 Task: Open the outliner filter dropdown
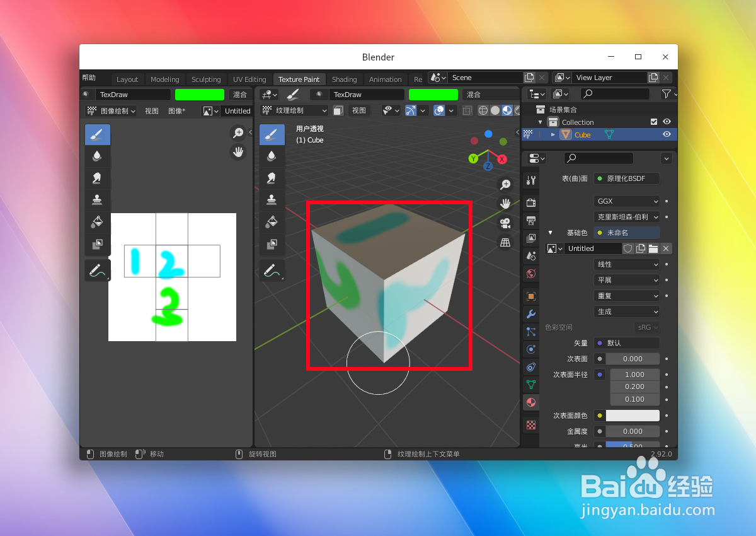pos(668,94)
